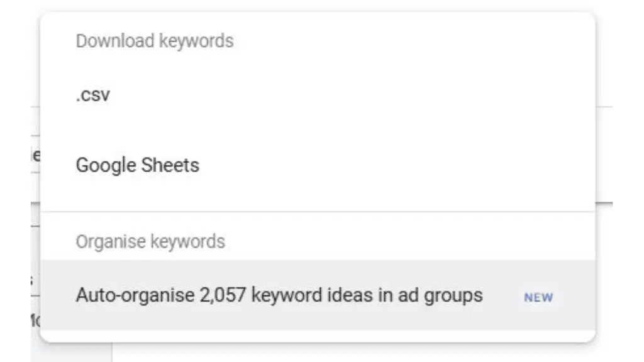Image resolution: width=644 pixels, height=362 pixels.
Task: Click the Organise keywords section header
Action: (150, 241)
